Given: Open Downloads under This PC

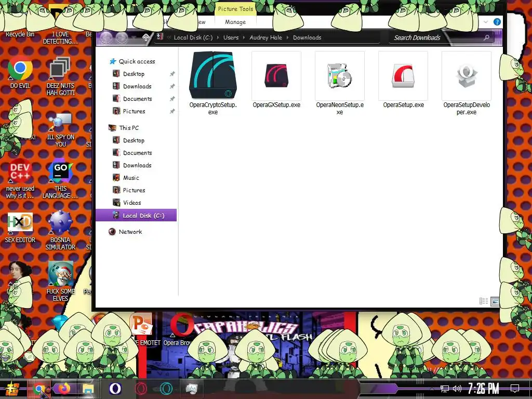Looking at the screenshot, I should (x=137, y=165).
